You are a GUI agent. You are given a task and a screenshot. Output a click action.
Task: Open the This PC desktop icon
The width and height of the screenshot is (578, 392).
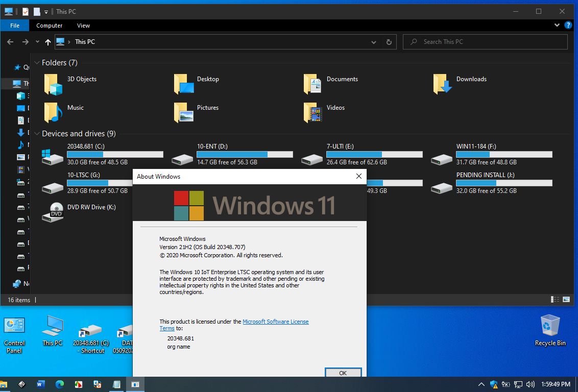[53, 331]
